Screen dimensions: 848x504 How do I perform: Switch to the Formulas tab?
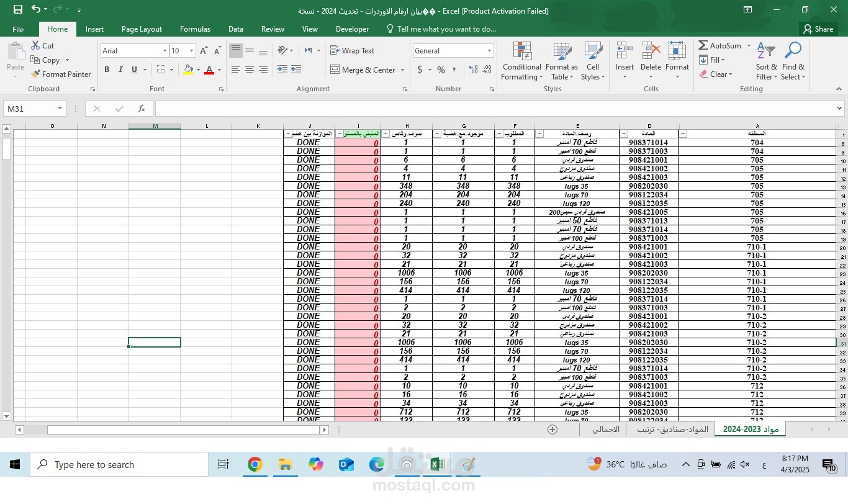(x=195, y=29)
